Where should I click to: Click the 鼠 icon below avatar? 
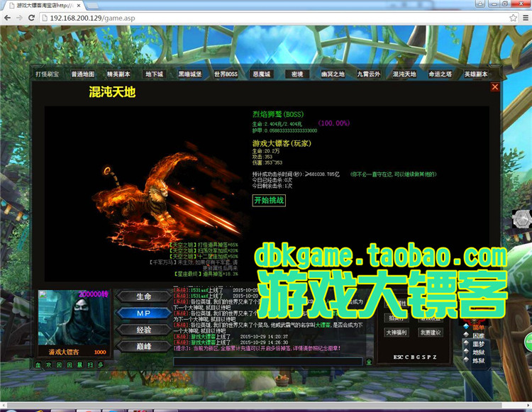click(x=79, y=365)
